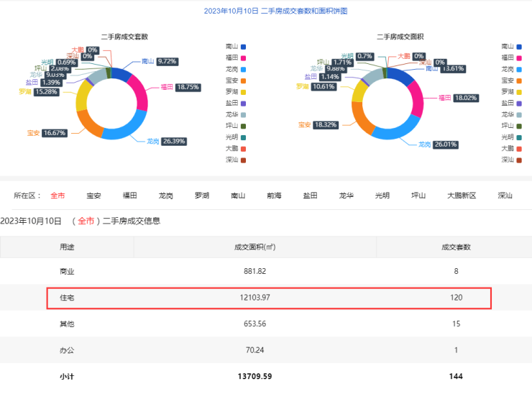Viewport: 532px width, 394px height.
Task: Click 宝安 orange legend swatch of 成交套数 chart
Action: click(x=243, y=80)
